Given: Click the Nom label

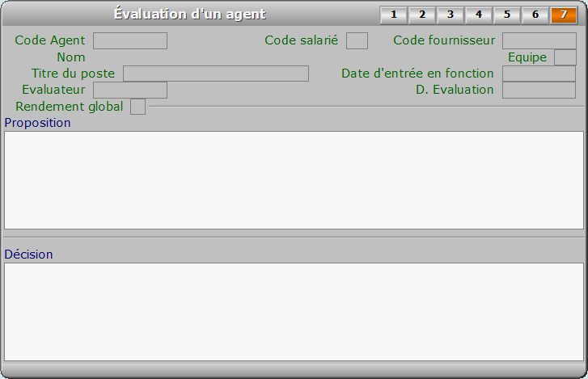Looking at the screenshot, I should 71,57.
